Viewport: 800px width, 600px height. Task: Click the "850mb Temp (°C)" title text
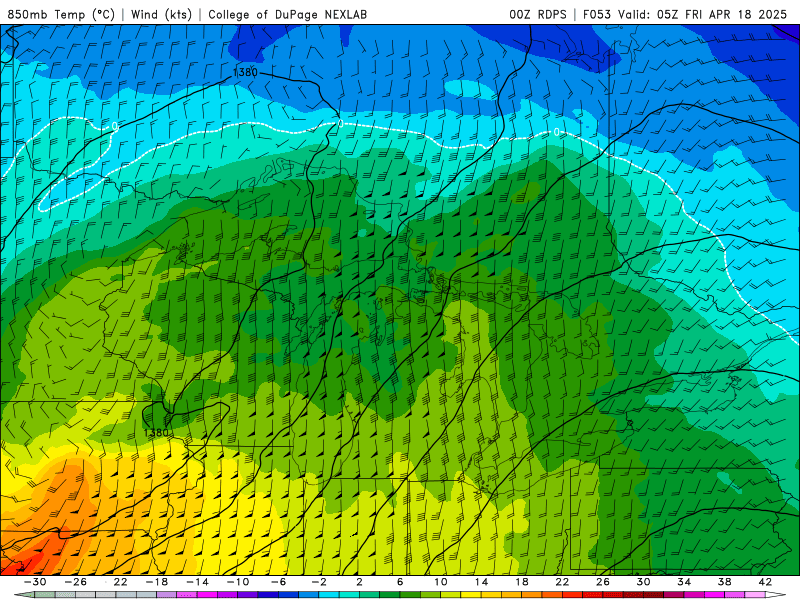click(x=61, y=14)
